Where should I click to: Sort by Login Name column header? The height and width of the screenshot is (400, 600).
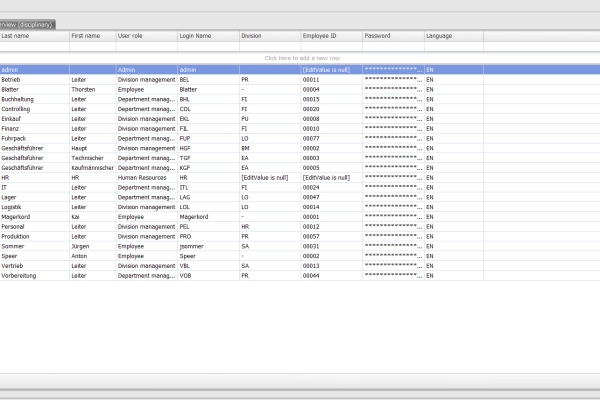pyautogui.click(x=209, y=36)
